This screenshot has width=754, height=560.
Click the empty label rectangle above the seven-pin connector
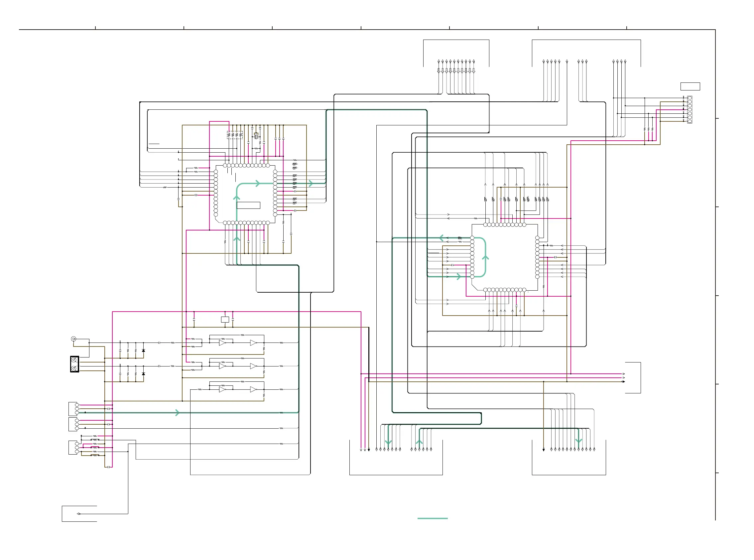690,86
